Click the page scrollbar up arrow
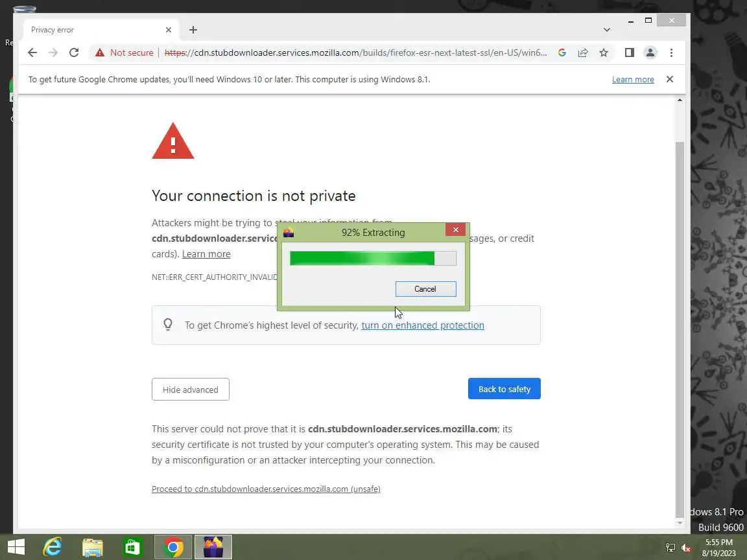 tap(680, 100)
